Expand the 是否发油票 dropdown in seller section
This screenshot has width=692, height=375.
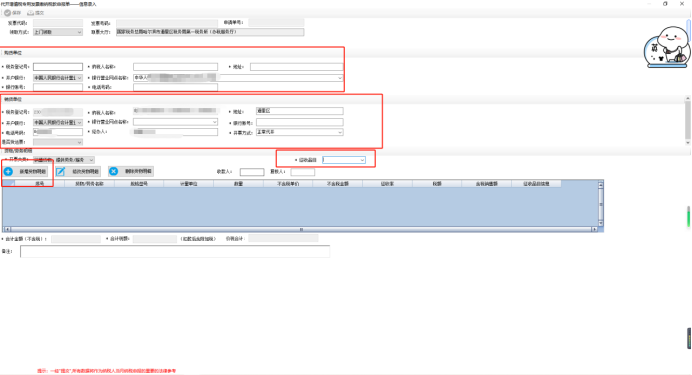pos(58,142)
